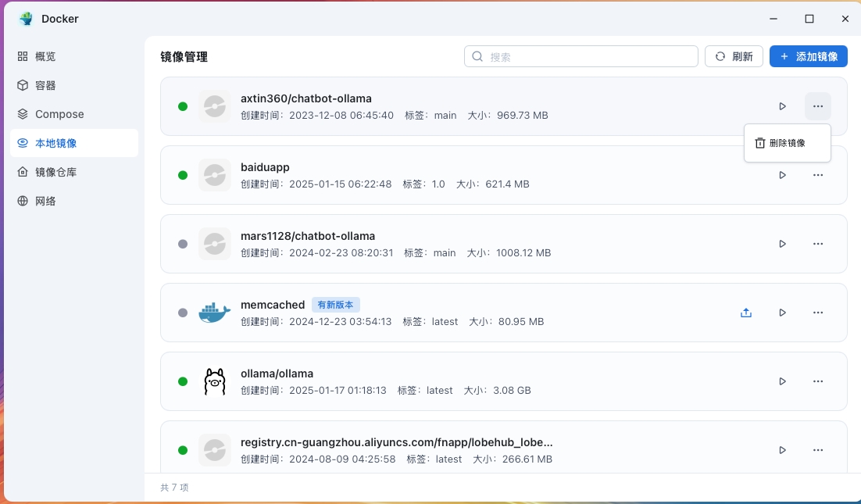Go to the 容器 containers page
This screenshot has width=861, height=504.
click(74, 85)
